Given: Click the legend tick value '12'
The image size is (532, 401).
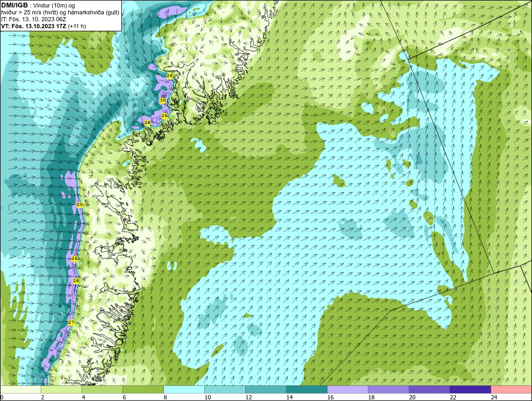Looking at the screenshot, I should [x=248, y=397].
